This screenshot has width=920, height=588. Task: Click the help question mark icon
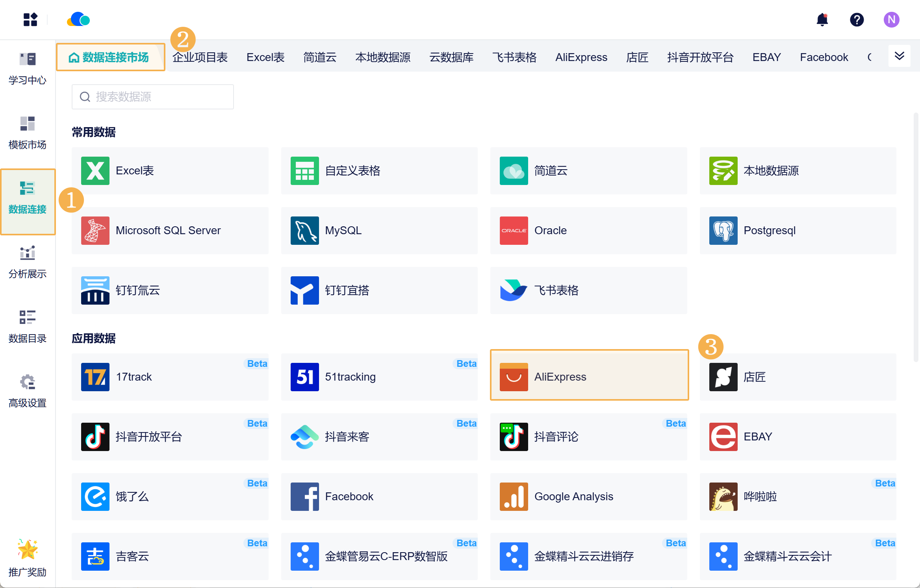857,20
